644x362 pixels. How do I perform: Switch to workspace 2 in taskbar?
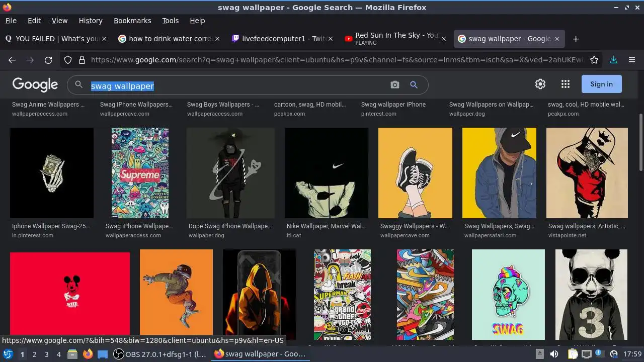click(x=34, y=354)
